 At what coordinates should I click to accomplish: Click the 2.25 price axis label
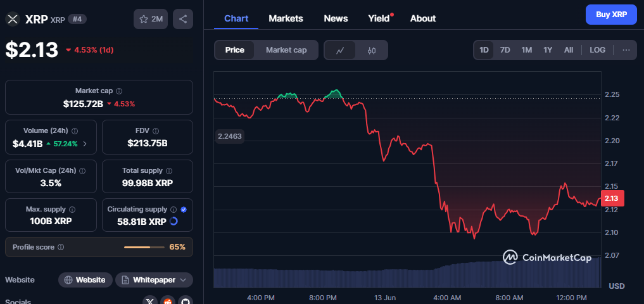click(612, 95)
